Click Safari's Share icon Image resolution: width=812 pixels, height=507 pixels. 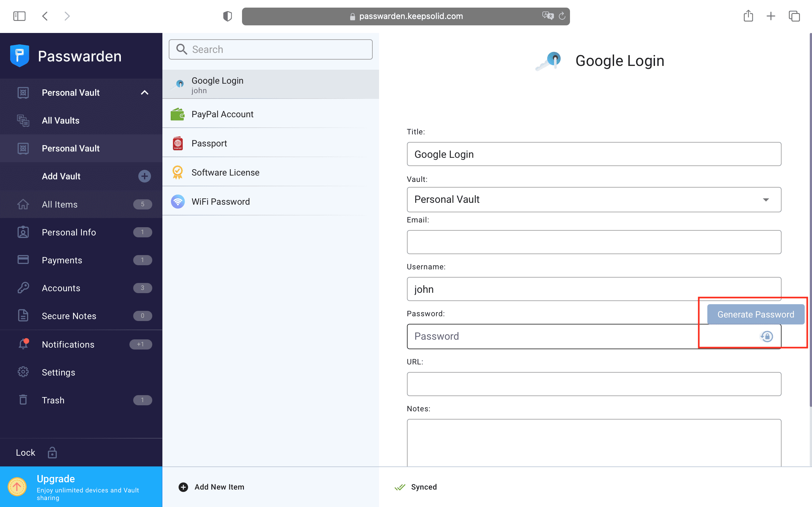(x=748, y=16)
